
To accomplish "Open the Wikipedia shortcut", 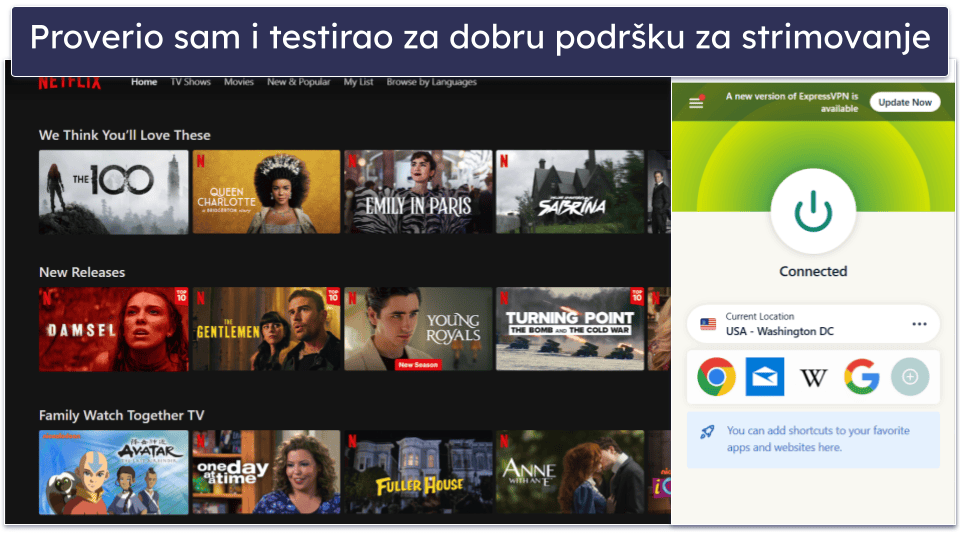I will click(814, 378).
